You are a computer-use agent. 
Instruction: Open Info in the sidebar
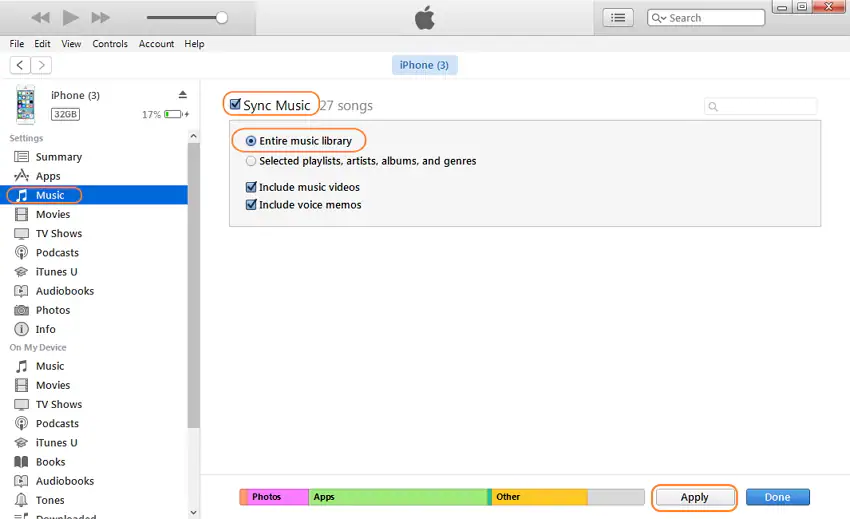click(x=94, y=329)
